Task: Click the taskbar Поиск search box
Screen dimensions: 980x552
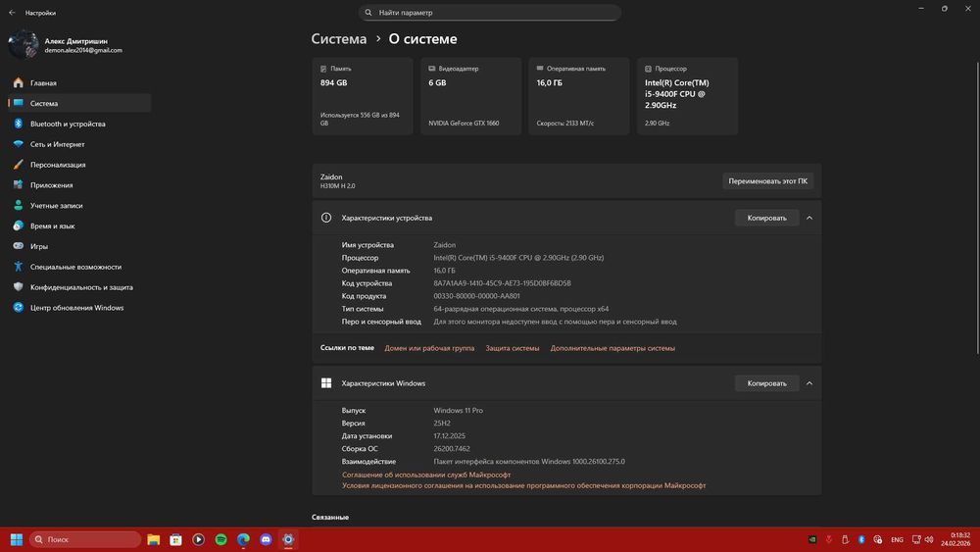Action: (85, 539)
